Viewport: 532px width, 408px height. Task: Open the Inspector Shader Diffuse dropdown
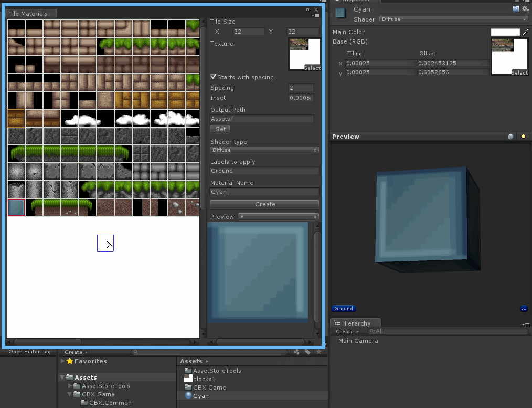click(x=454, y=19)
